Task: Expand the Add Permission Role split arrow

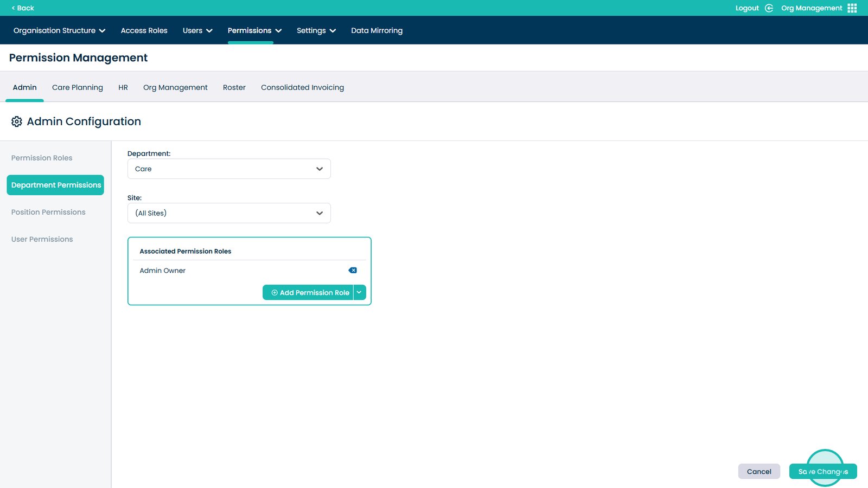Action: (x=359, y=292)
